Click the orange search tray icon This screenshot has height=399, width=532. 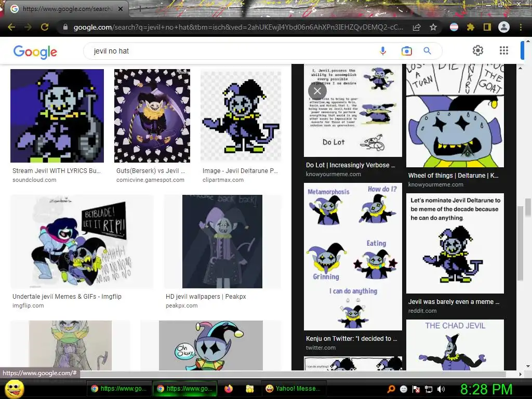tap(391, 389)
